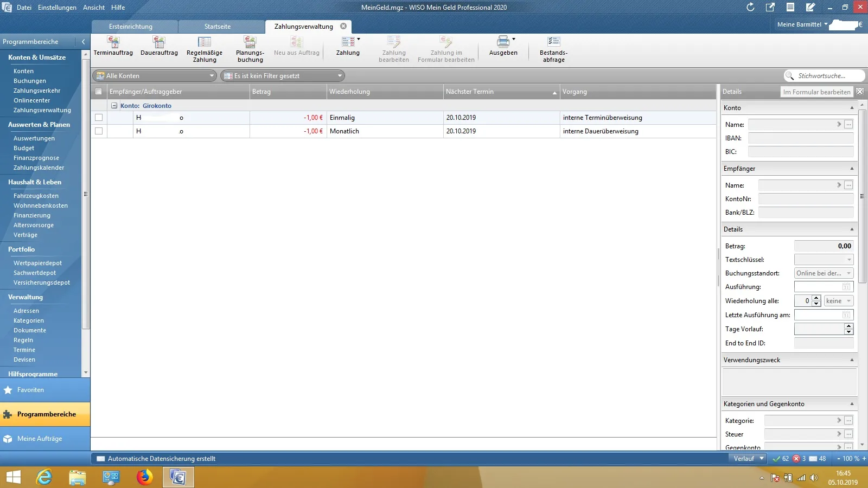Image resolution: width=868 pixels, height=488 pixels.
Task: Open the Einstellungen menu
Action: click(57, 8)
